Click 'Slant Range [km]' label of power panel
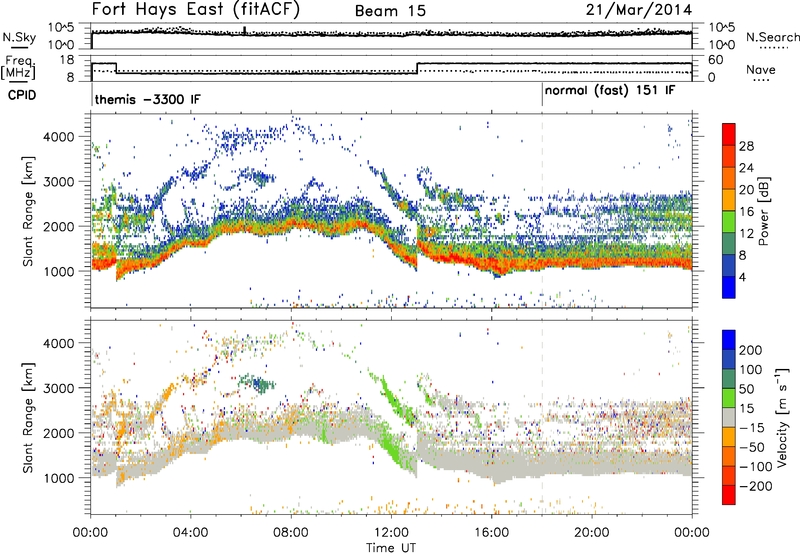This screenshot has width=800, height=554. click(28, 211)
